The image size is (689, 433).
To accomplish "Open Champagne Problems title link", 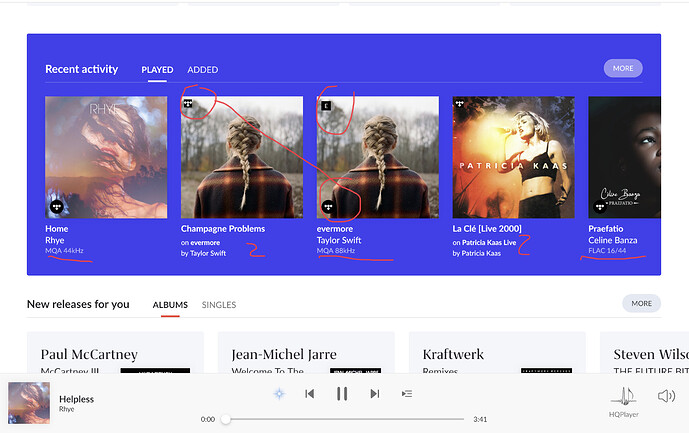I will pyautogui.click(x=223, y=229).
